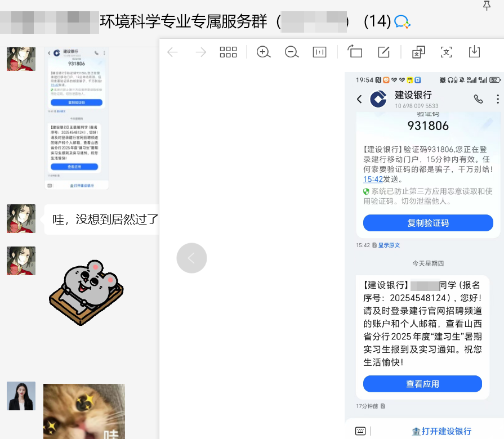Download the image to disk
Screen dimensions: 504x439
pos(474,52)
